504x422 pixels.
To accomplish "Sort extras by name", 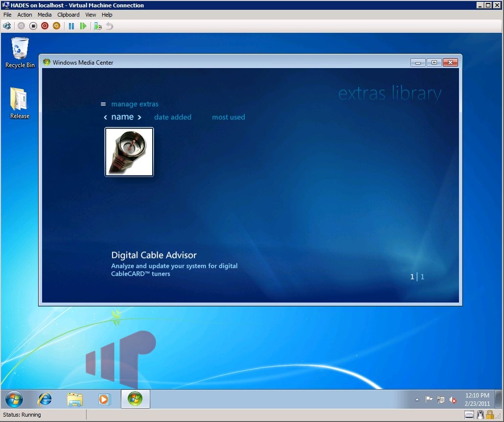I will point(122,117).
